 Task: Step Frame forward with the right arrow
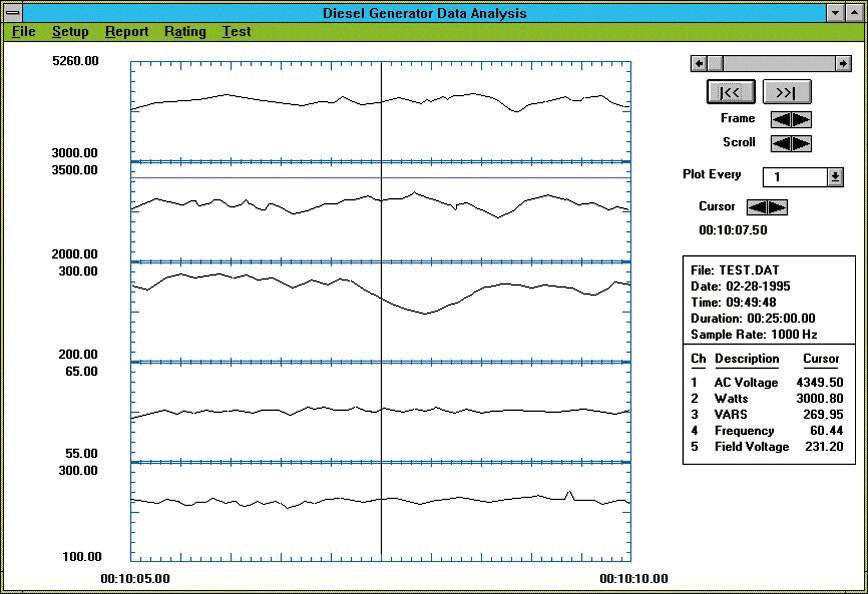(801, 119)
